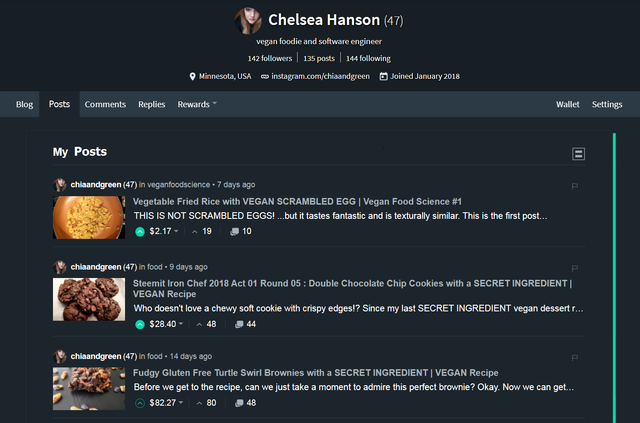This screenshot has width=640, height=423.
Task: Click the '9 days ago' timestamp
Action: coord(189,267)
